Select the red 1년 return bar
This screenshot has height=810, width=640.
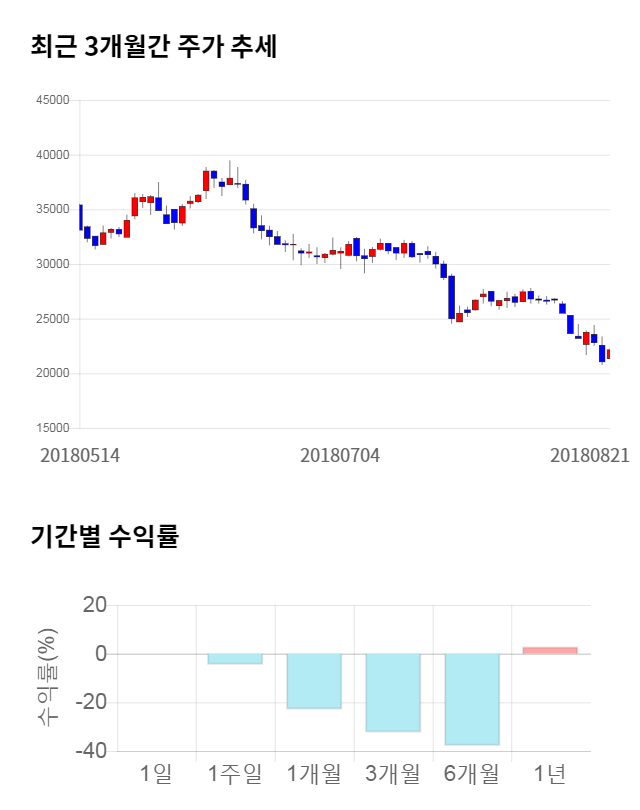[x=550, y=650]
